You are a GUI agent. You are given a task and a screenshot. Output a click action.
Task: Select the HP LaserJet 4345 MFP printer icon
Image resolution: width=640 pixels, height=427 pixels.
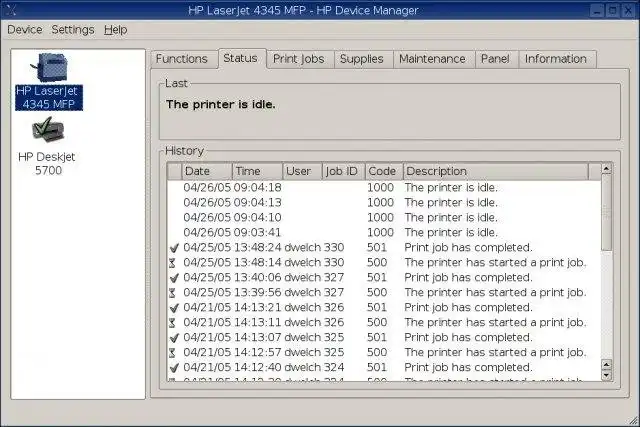tap(49, 68)
